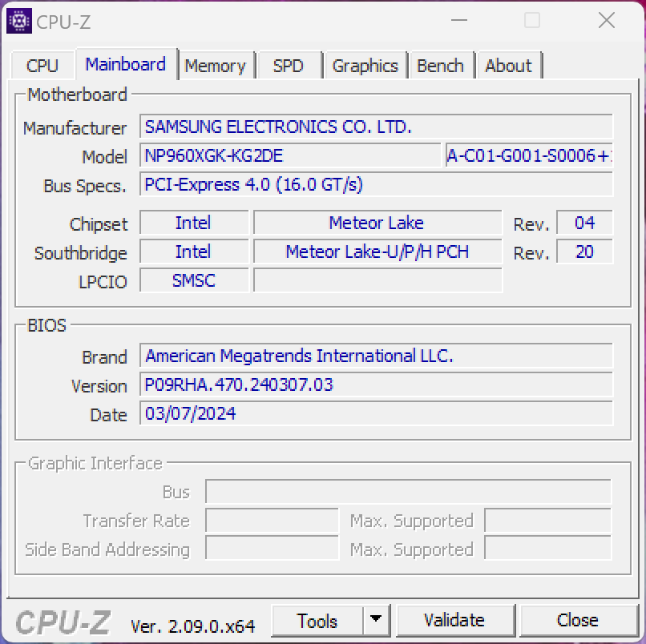Click the Manufacturer field SAMSUNG ELECTRONICS CO. LTD.

pyautogui.click(x=376, y=127)
